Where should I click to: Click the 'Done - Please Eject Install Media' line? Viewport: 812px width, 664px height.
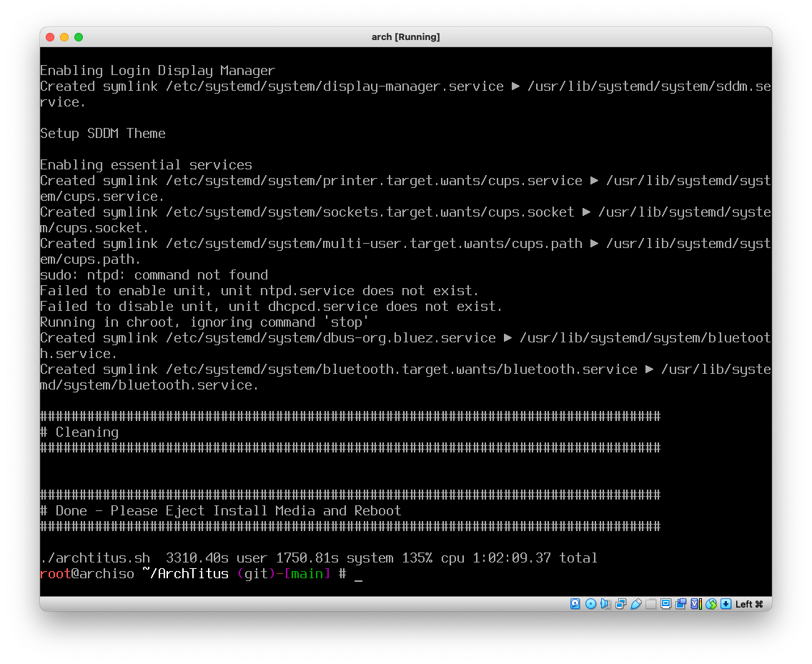click(220, 511)
